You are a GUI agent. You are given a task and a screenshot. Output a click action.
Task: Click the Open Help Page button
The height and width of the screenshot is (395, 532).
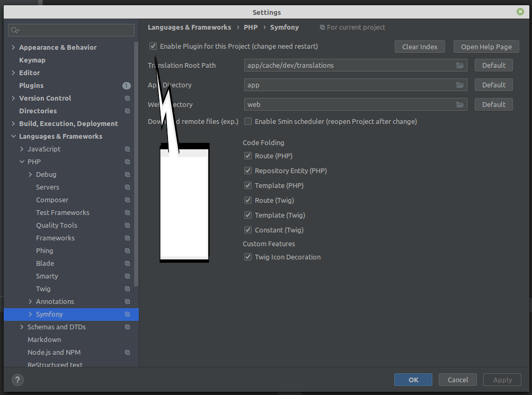tap(486, 47)
